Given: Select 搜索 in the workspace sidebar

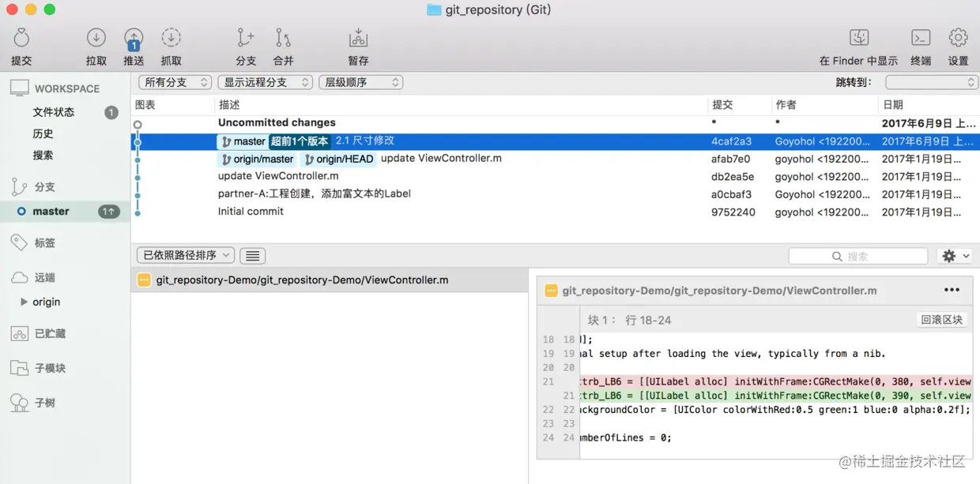Looking at the screenshot, I should click(43, 155).
